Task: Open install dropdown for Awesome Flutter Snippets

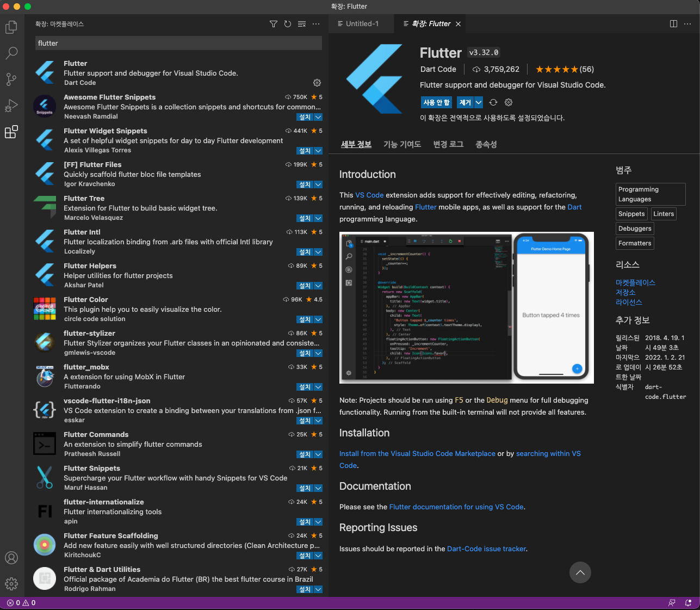Action: coord(318,117)
